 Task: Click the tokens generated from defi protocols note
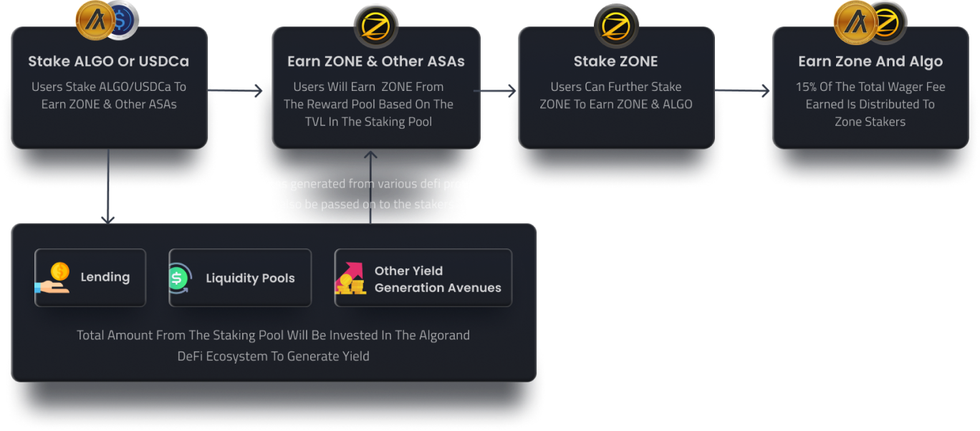pos(368,194)
